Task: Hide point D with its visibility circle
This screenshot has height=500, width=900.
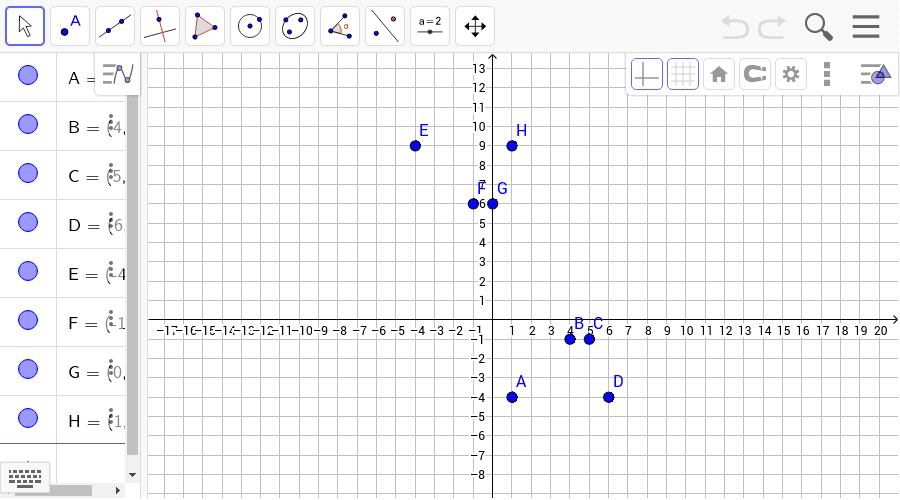Action: (x=28, y=222)
